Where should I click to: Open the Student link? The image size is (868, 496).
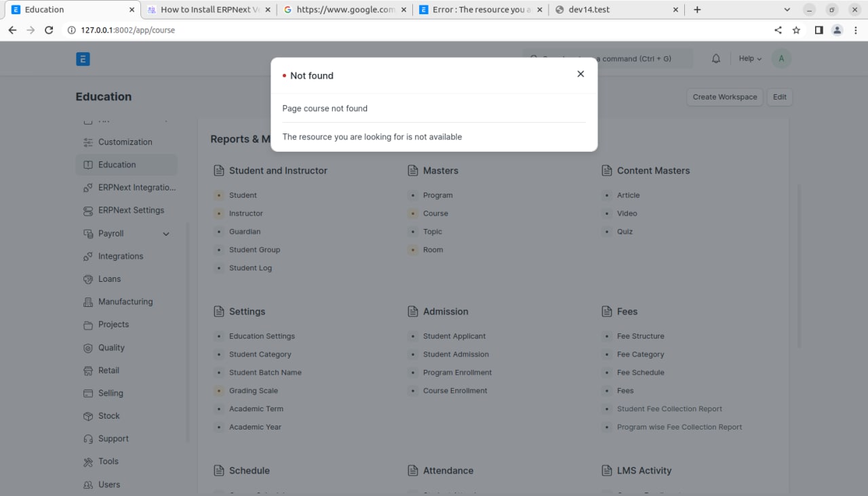tap(243, 195)
